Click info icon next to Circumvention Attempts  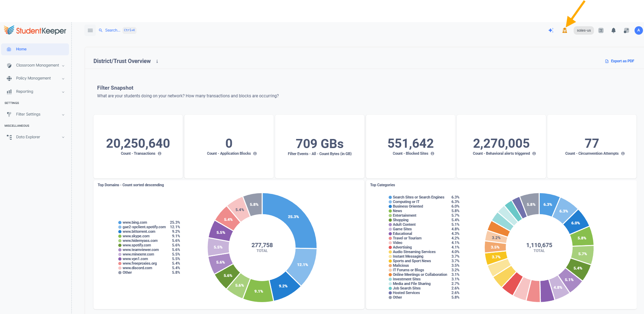click(x=623, y=154)
